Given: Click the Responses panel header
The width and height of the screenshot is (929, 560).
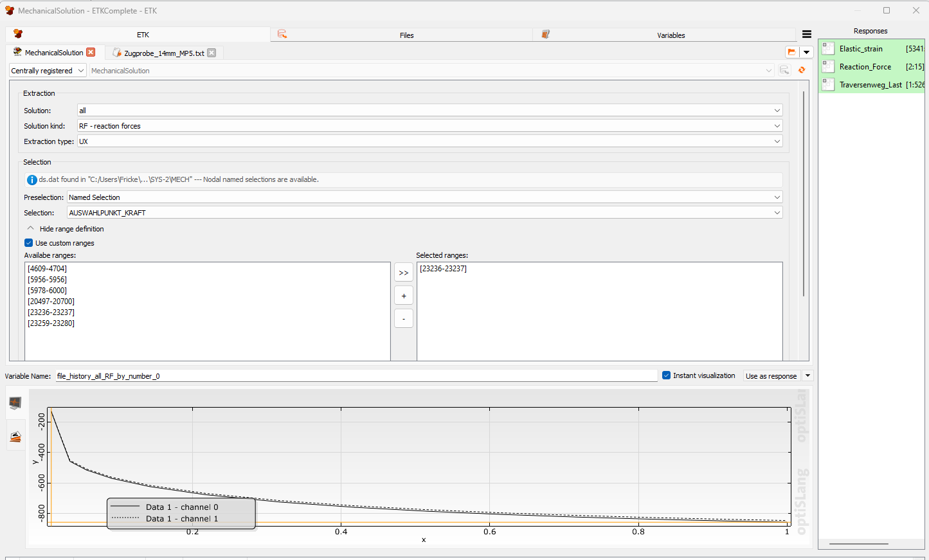Looking at the screenshot, I should (870, 31).
